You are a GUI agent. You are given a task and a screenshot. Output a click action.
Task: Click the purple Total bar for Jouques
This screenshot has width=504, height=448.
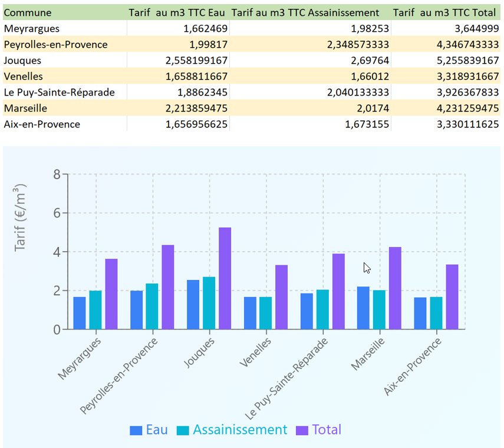(x=225, y=278)
